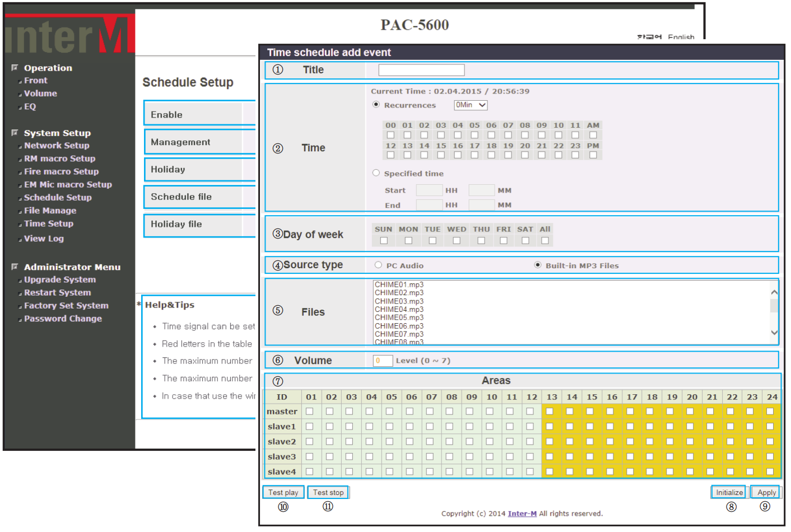Click the Title input field

coord(421,70)
